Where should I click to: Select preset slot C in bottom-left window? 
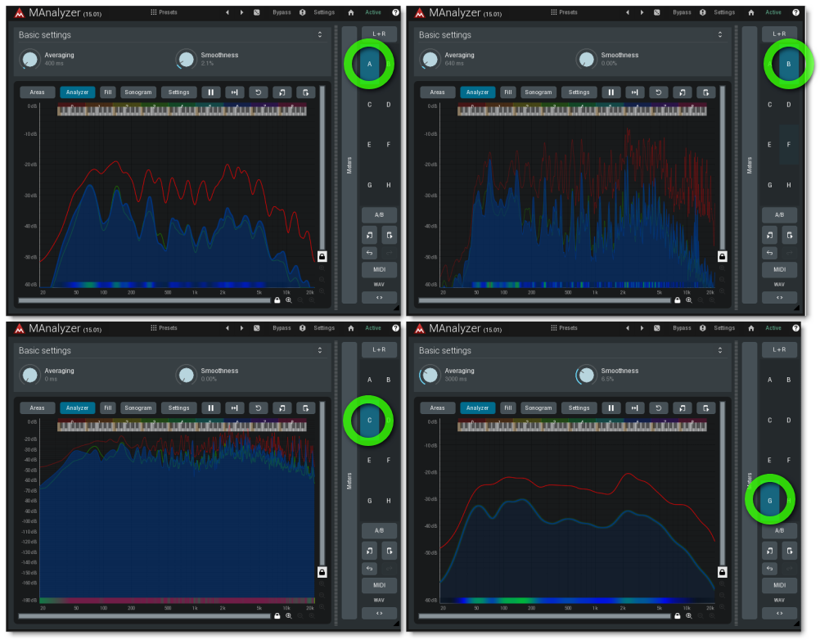[370, 421]
